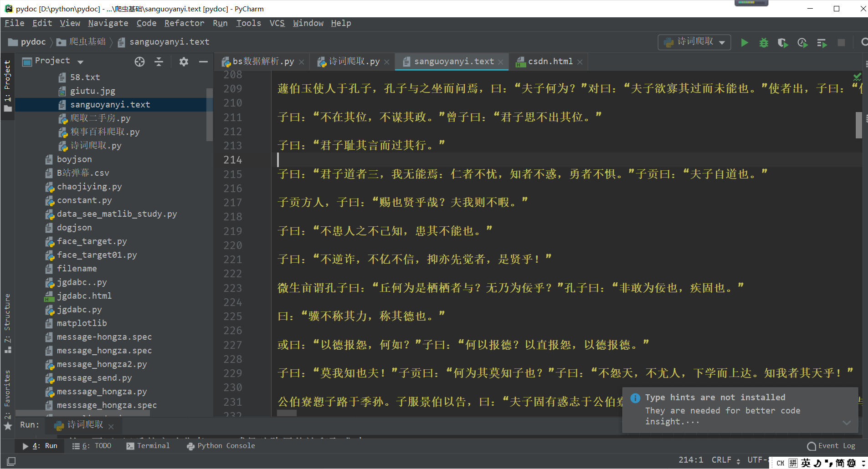Toggle tool window quick access icon in status bar
The width and height of the screenshot is (868, 469).
pos(11,461)
